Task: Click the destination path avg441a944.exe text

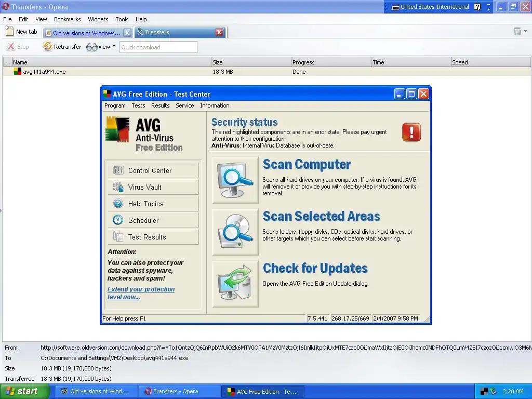Action: pyautogui.click(x=114, y=358)
